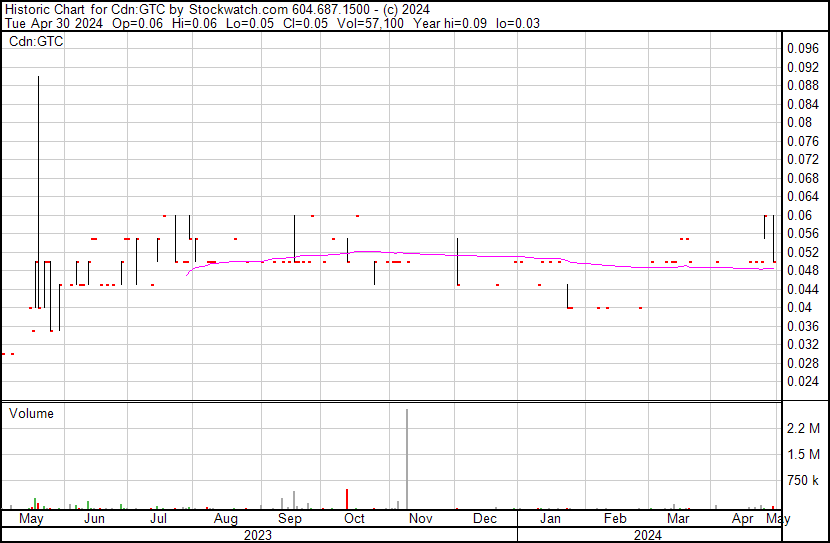Click the red volume bar before October
The image size is (830, 543).
(x=347, y=499)
